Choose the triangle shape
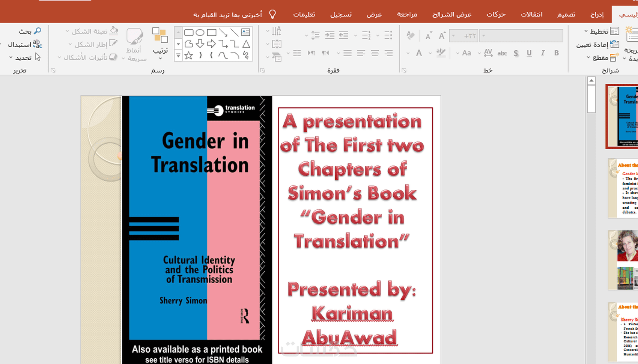Image resolution: width=638 pixels, height=364 pixels. click(246, 44)
